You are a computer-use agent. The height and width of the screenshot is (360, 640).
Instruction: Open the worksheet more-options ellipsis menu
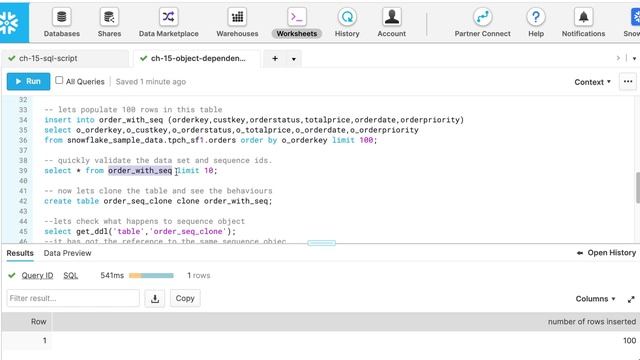628,82
